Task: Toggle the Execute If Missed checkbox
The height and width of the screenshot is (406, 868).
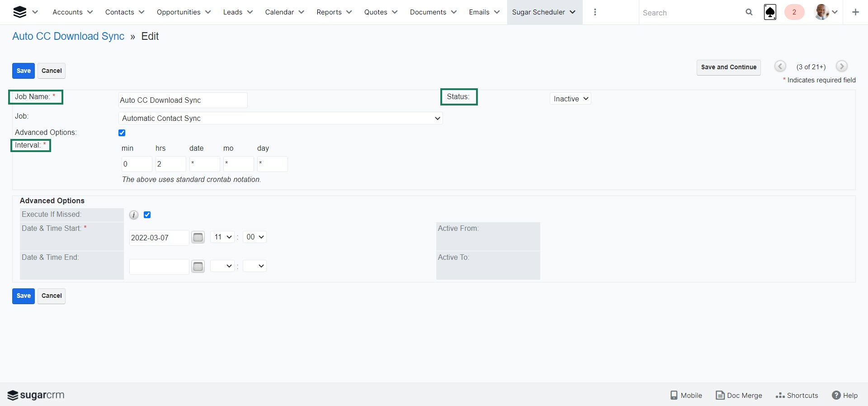Action: coord(147,215)
